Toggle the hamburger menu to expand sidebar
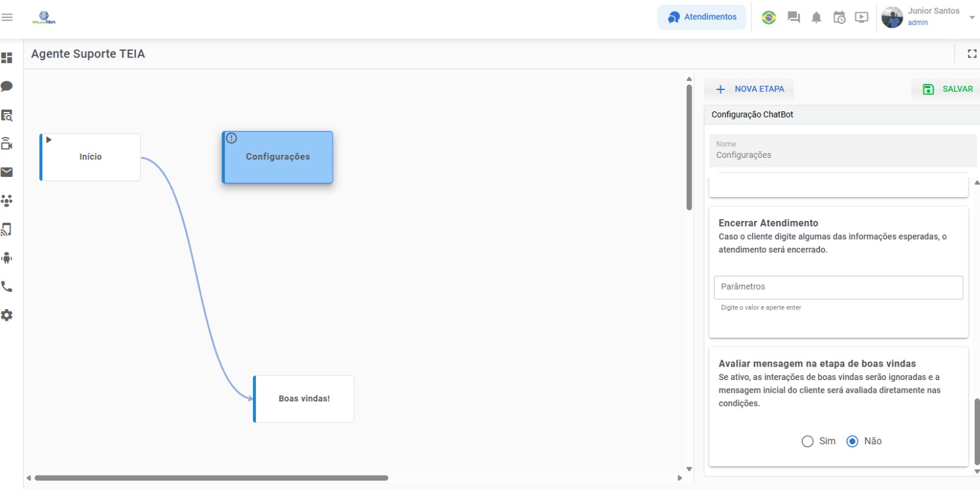This screenshot has width=980, height=489. [7, 17]
